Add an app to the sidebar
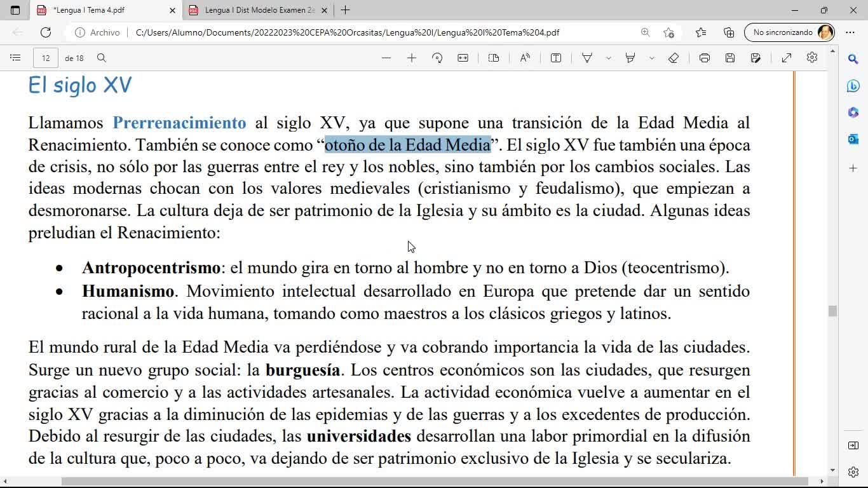868x488 pixels. pos(853,168)
